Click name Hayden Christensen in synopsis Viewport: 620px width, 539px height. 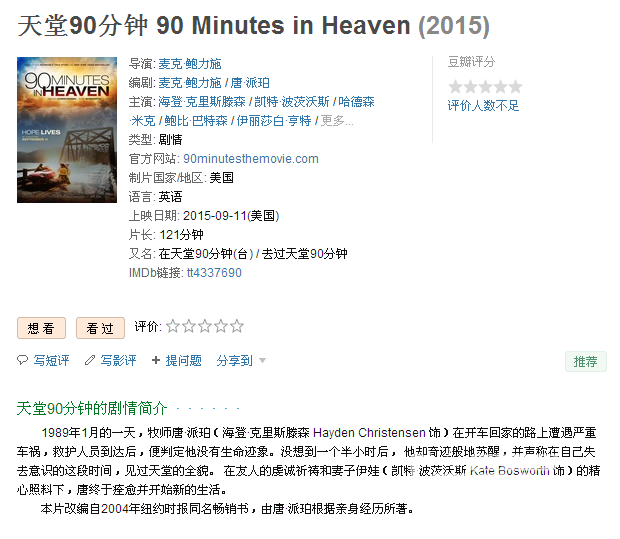369,433
